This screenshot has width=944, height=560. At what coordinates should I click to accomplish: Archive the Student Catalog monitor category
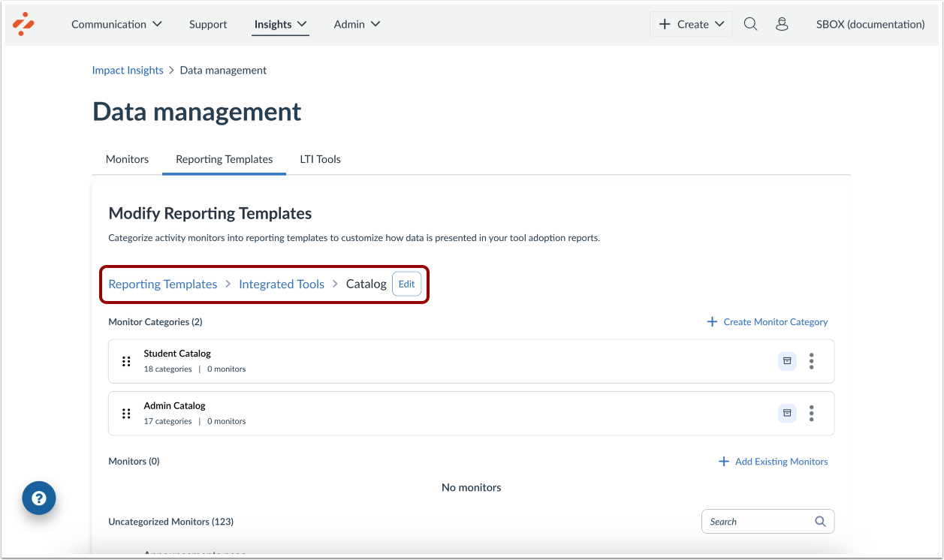click(x=786, y=361)
